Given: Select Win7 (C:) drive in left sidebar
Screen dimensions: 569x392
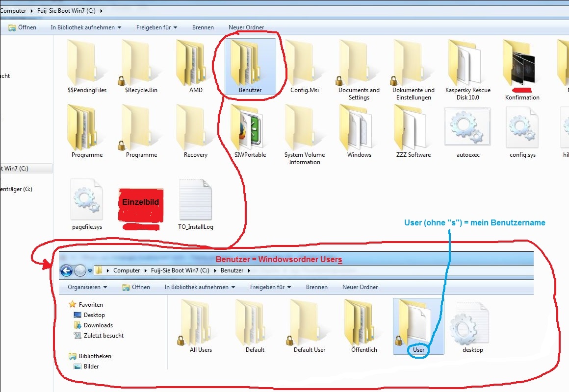Looking at the screenshot, I should tap(26, 168).
